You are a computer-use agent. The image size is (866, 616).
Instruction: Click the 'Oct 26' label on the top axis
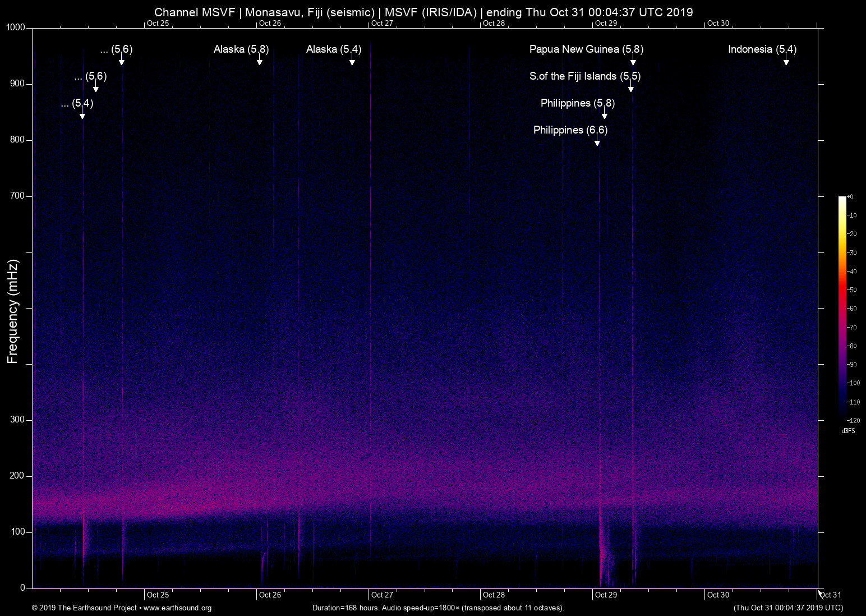(270, 23)
